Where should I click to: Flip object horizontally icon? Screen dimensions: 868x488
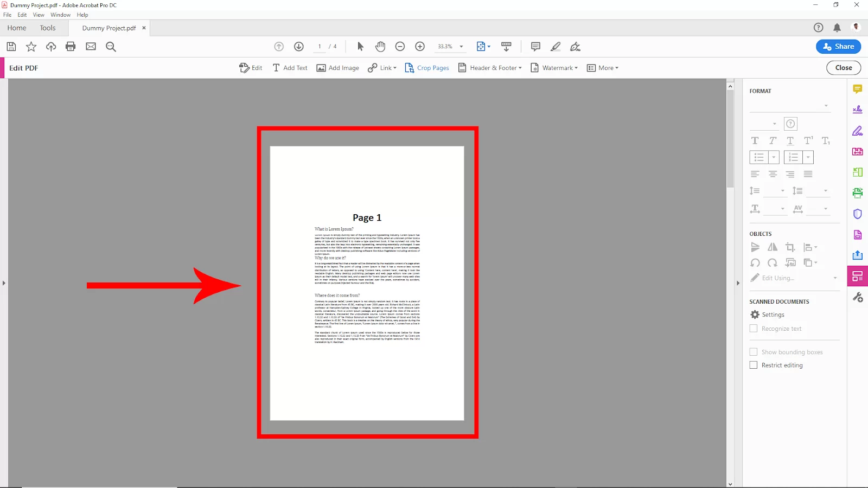773,247
